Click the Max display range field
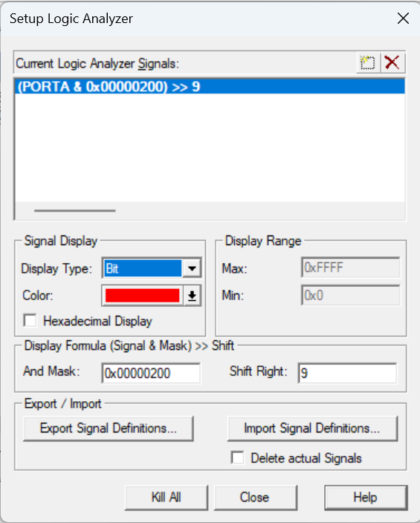The height and width of the screenshot is (523, 420). click(351, 267)
